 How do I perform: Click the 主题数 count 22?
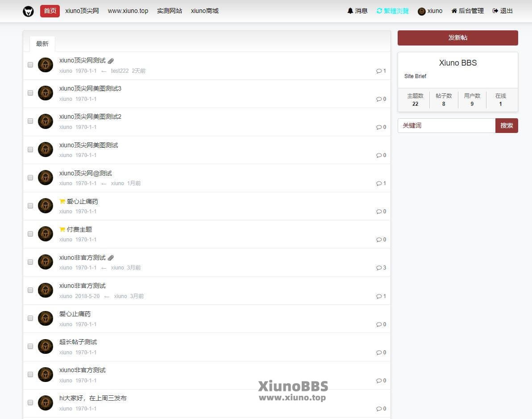[415, 104]
